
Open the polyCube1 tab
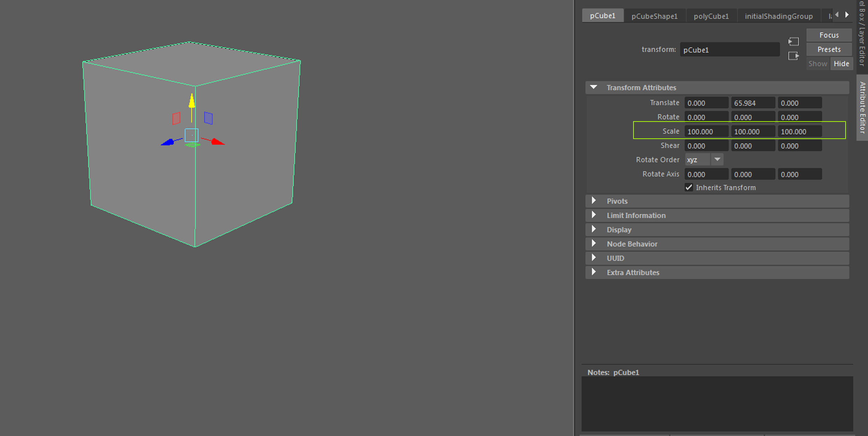point(711,16)
